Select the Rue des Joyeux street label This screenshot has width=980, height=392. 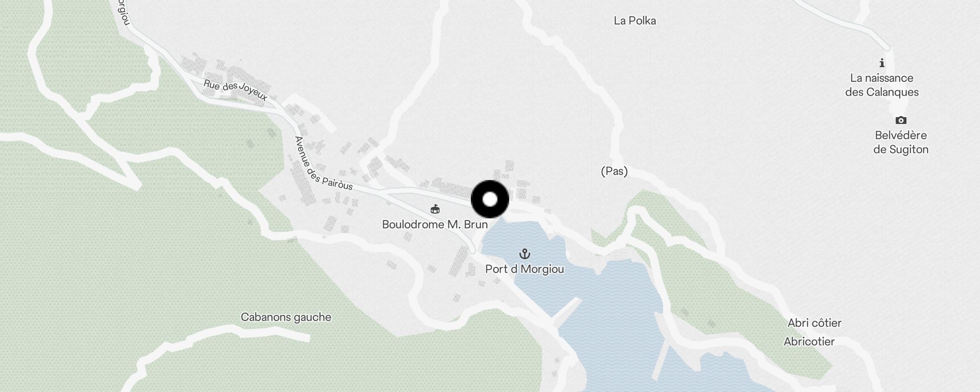pos(236,90)
